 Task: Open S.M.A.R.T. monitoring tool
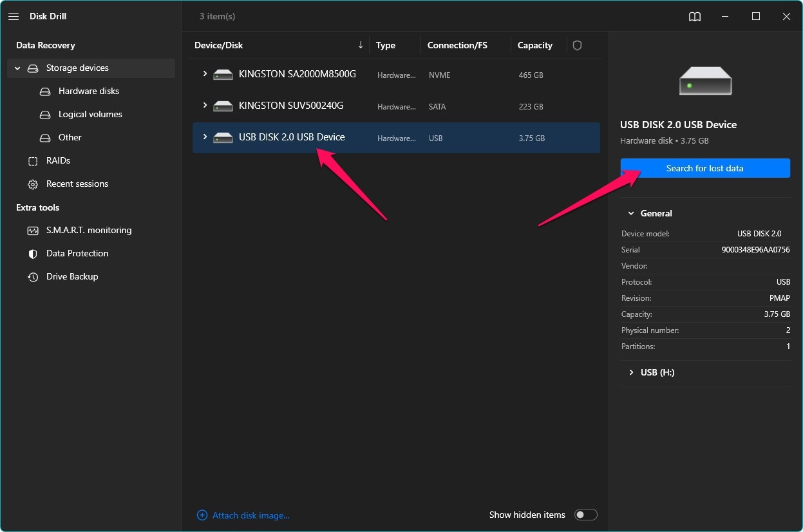pos(88,230)
